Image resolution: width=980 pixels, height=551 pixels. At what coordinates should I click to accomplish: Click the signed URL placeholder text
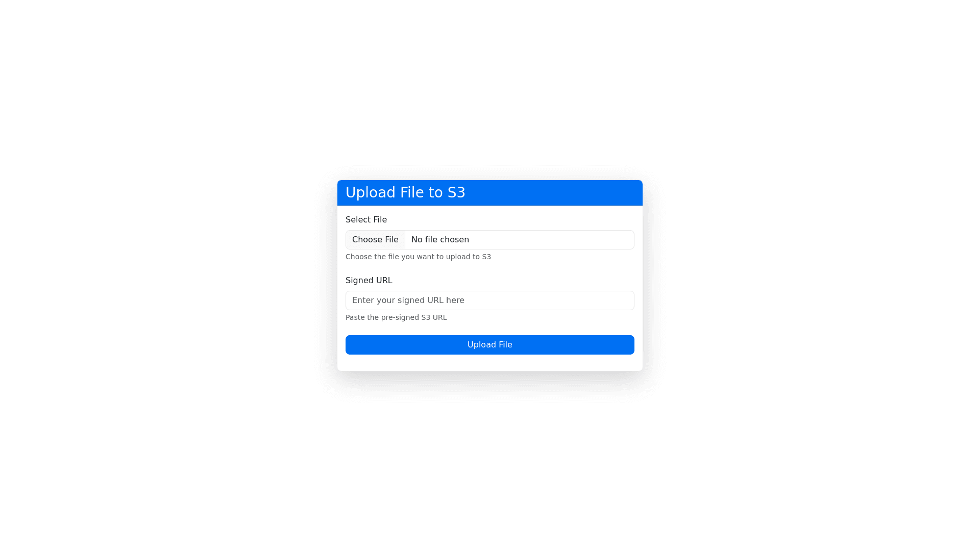click(x=408, y=300)
